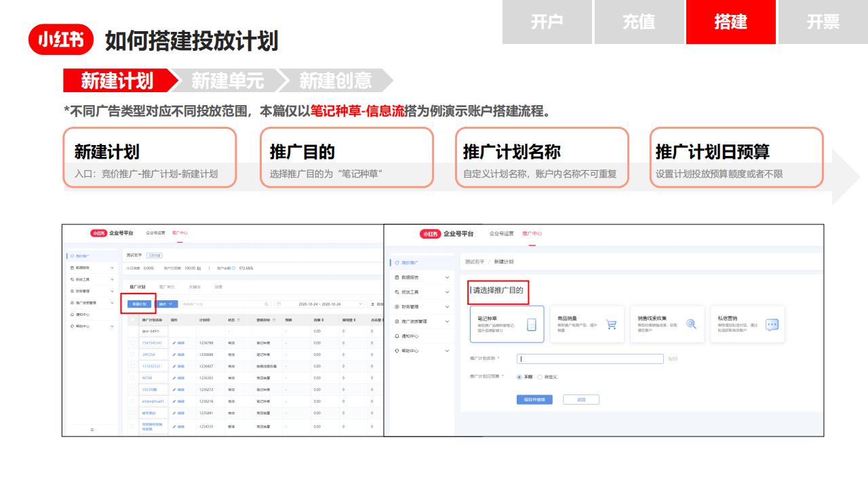Go to the 新建单元 step arrow

228,81
